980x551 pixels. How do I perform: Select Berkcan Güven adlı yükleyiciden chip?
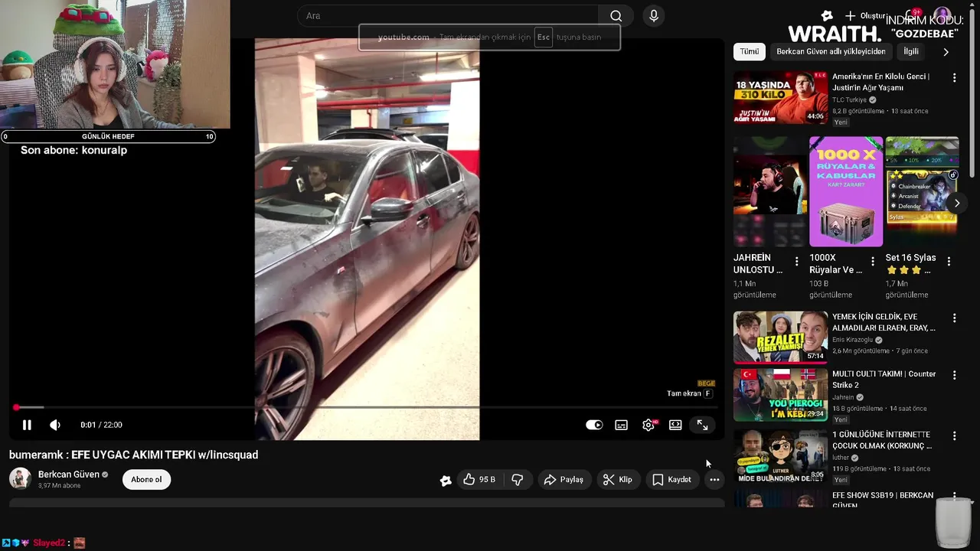[831, 51]
